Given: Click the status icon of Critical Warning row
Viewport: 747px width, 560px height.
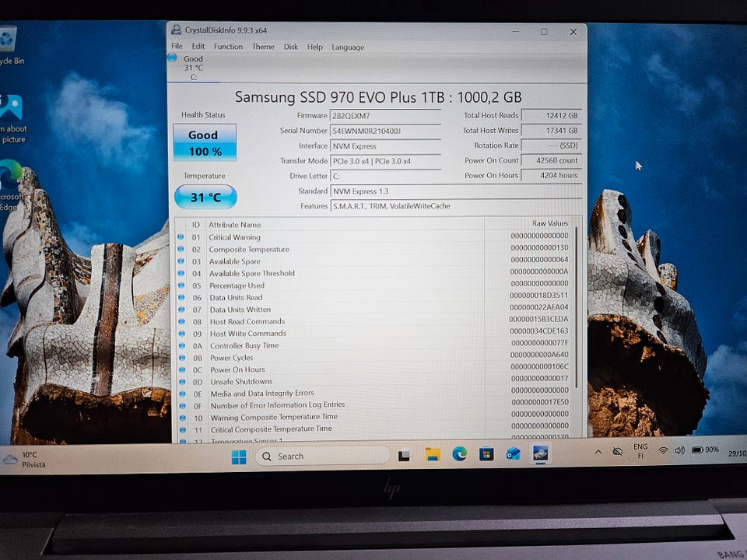Looking at the screenshot, I should point(181,236).
